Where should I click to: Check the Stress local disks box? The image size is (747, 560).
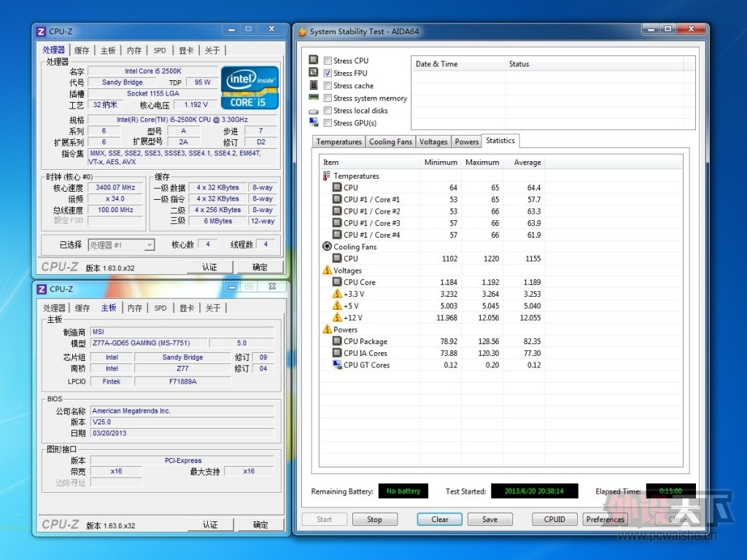pyautogui.click(x=328, y=111)
